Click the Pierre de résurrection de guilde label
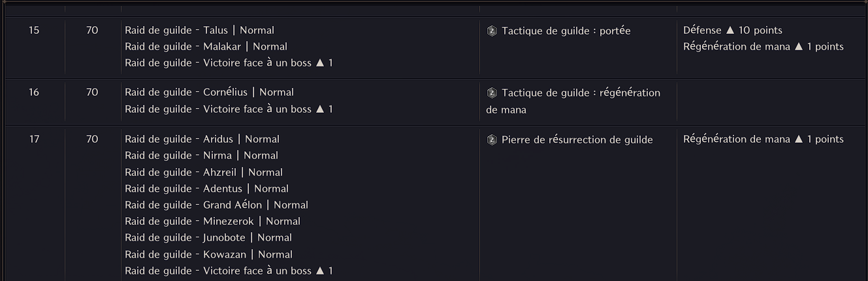Viewport: 868px width, 281px height. (577, 140)
